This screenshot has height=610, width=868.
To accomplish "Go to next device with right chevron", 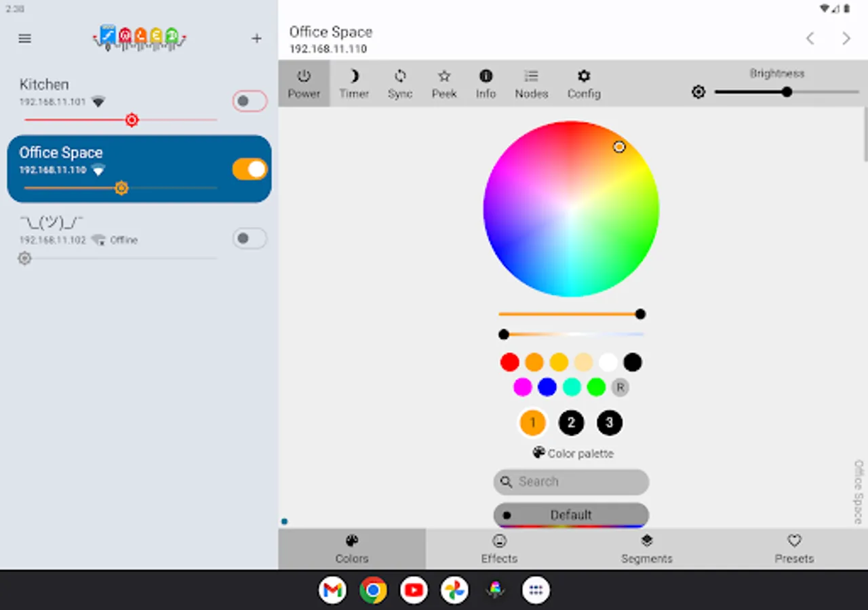I will tap(846, 39).
